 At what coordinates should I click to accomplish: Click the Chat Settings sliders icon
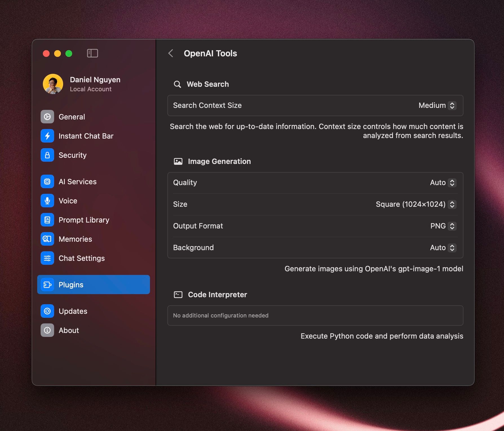47,258
